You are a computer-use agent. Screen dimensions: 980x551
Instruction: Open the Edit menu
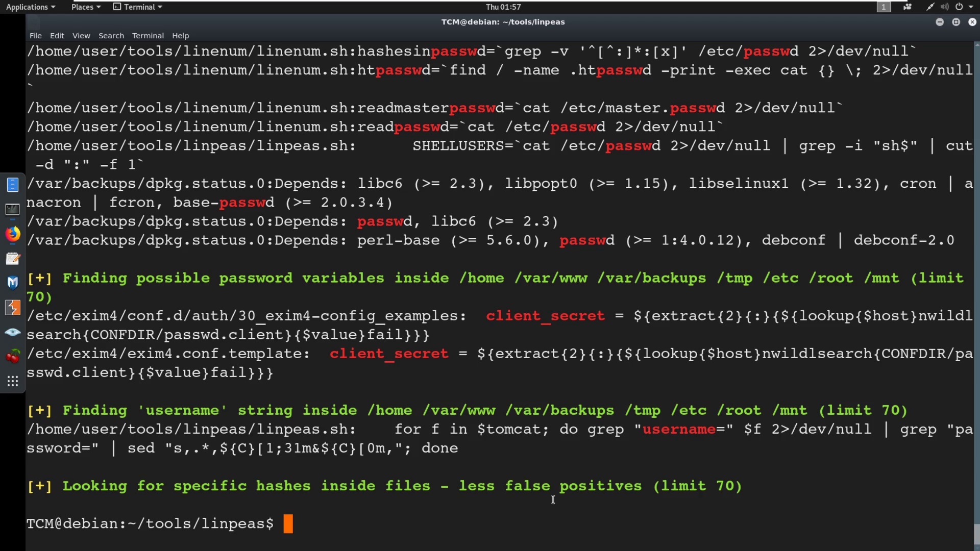(57, 36)
